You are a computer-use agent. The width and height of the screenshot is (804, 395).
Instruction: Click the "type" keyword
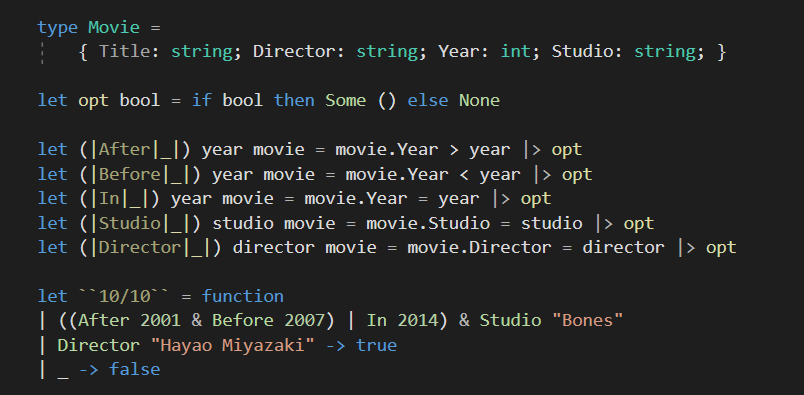tap(57, 27)
